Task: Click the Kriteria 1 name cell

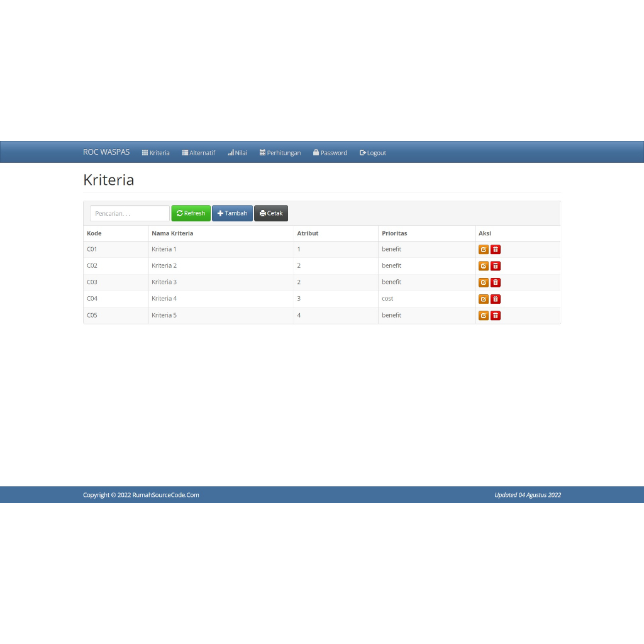Action: pyautogui.click(x=221, y=249)
